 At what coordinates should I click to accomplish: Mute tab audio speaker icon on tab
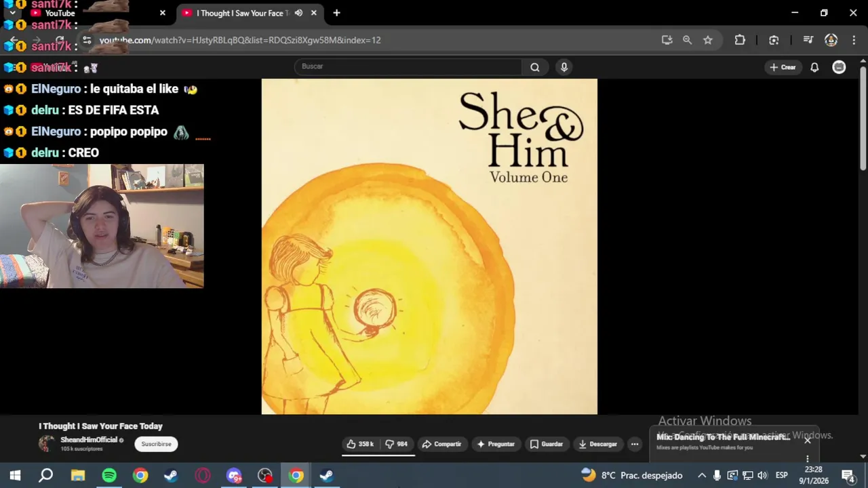(x=298, y=13)
